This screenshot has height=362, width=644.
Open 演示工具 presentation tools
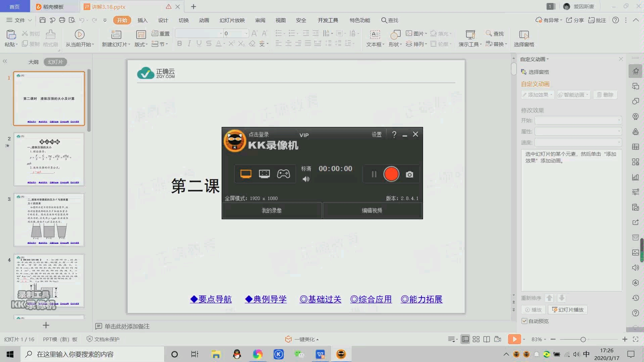pyautogui.click(x=470, y=38)
